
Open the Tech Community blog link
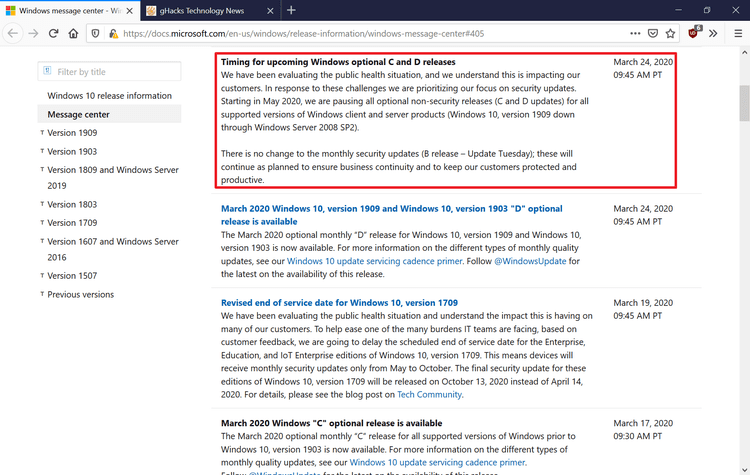[429, 394]
